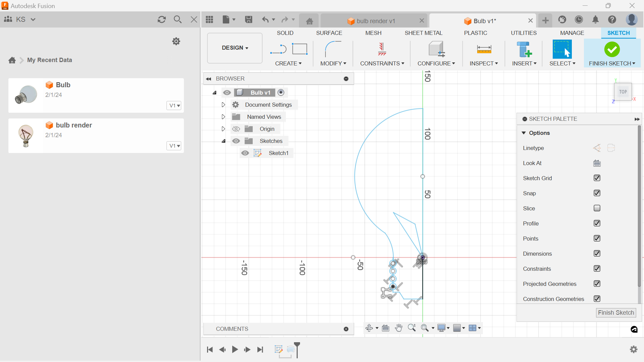Viewport: 644px width, 362px height.
Task: Open notifications bell
Action: [596, 20]
